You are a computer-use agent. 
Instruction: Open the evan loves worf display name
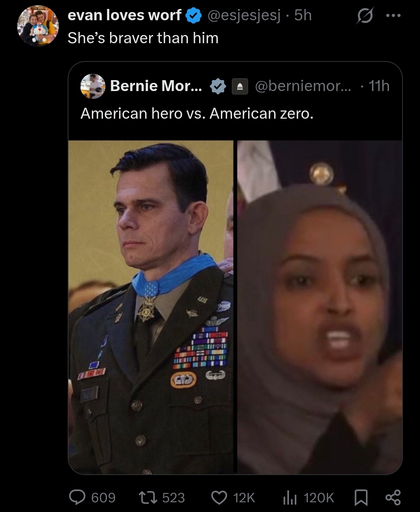click(x=124, y=15)
